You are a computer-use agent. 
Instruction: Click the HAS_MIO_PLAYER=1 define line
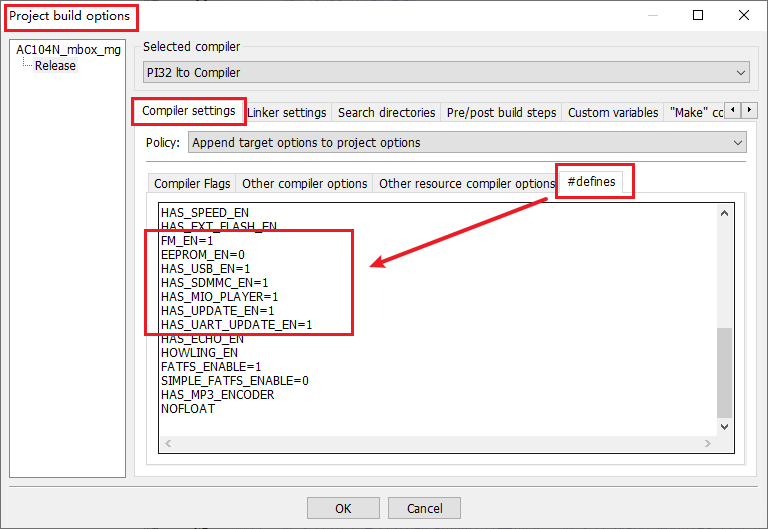[219, 297]
